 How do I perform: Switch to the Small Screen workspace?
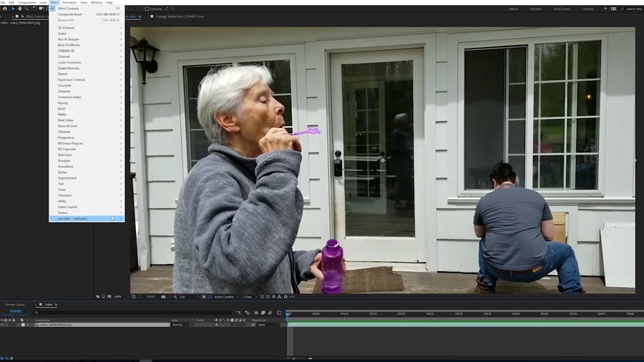(562, 9)
